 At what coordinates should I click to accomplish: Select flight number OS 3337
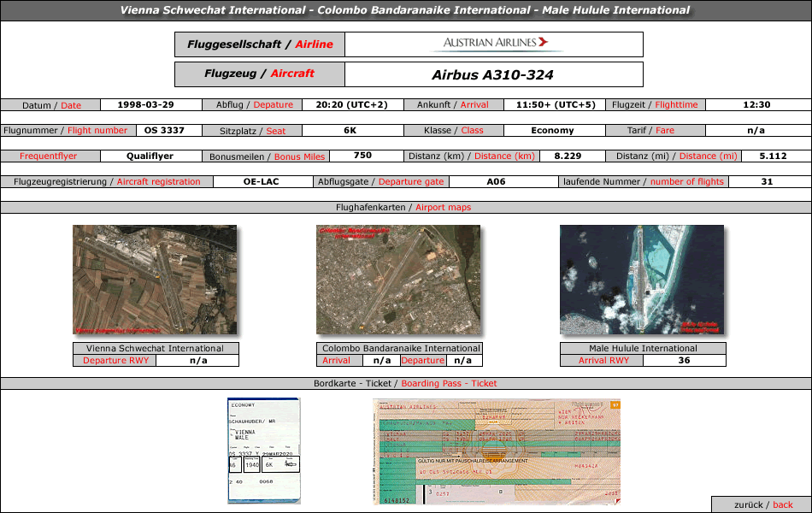point(164,130)
